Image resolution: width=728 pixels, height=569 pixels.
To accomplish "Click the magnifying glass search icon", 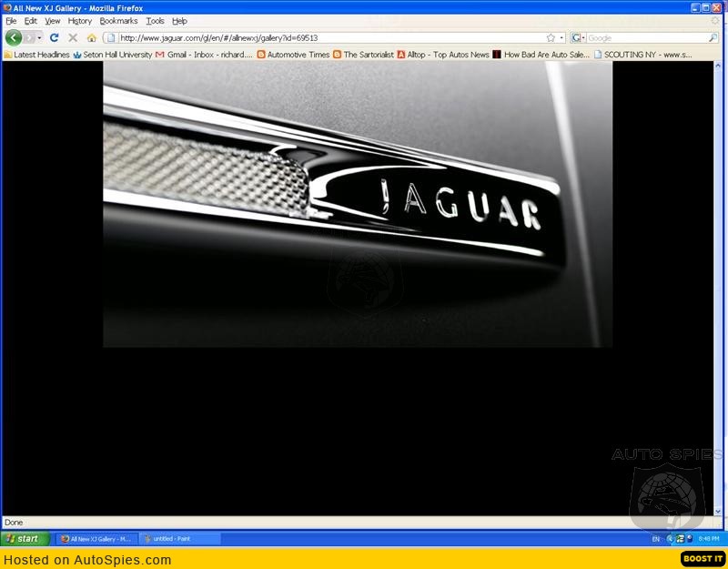I will coord(713,37).
